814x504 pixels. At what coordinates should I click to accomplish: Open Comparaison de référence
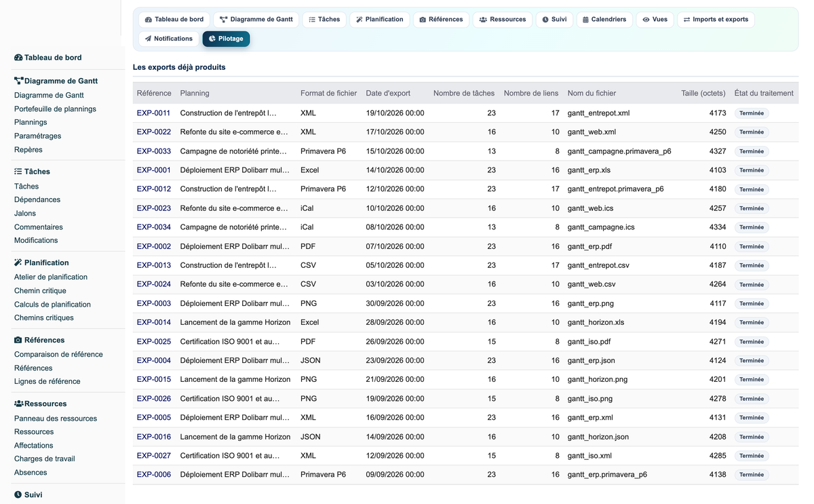point(58,354)
